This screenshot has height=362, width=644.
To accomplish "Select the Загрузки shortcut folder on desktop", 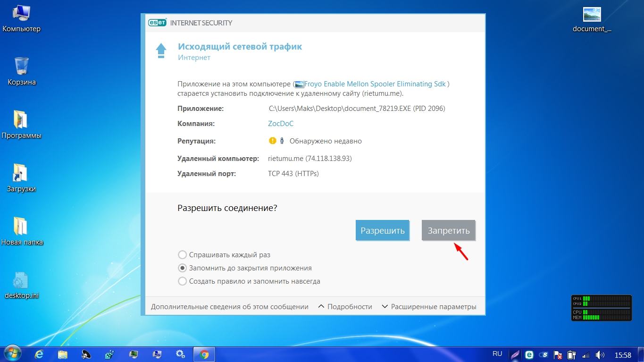I will pyautogui.click(x=22, y=178).
